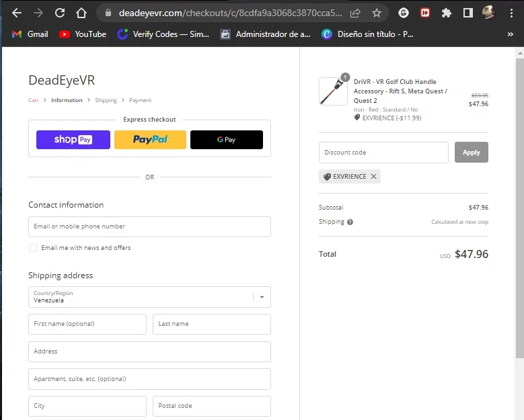Screen dimensions: 524x420
Task: Click the address bar URL
Action: tap(230, 13)
